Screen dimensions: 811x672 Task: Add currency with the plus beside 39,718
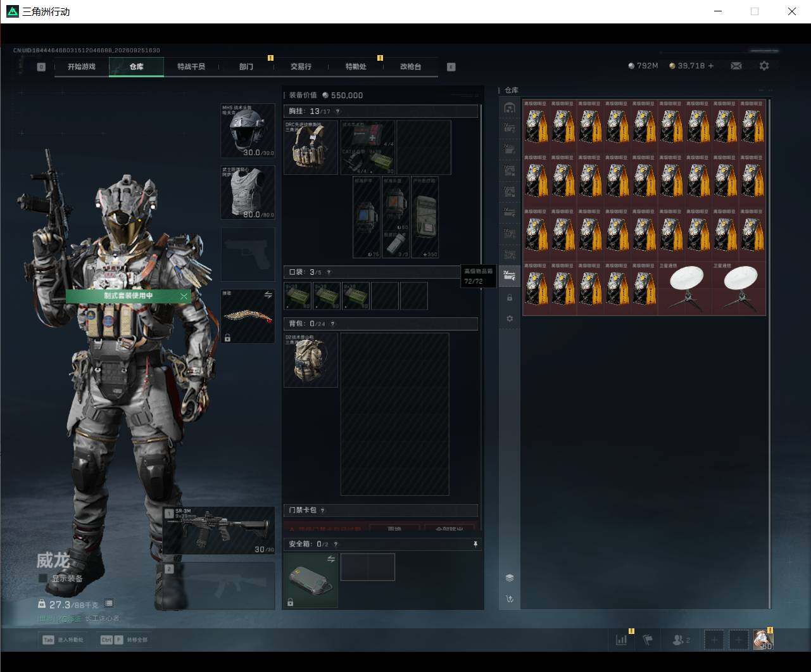pyautogui.click(x=711, y=66)
